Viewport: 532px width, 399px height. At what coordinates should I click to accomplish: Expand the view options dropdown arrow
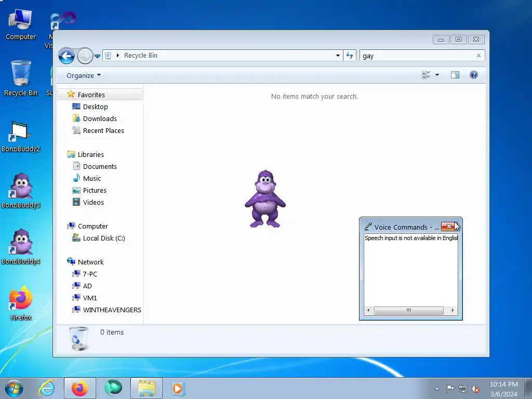[437, 75]
